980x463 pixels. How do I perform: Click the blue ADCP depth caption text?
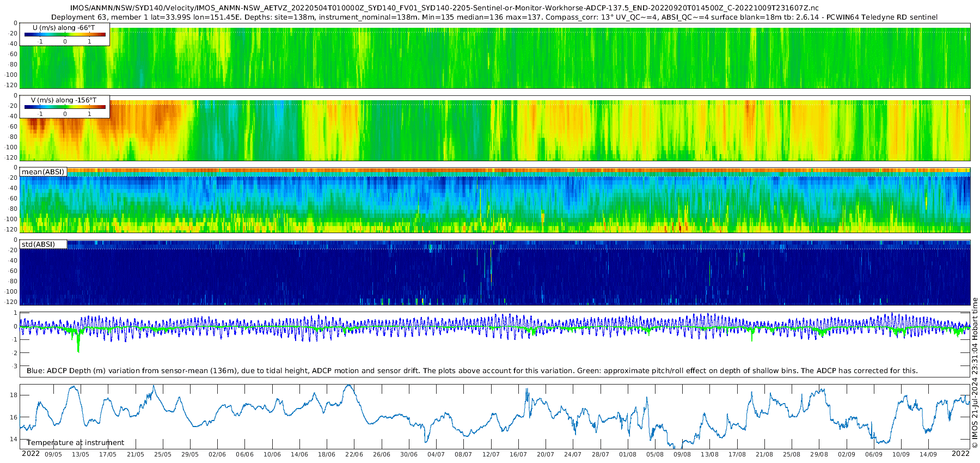click(x=471, y=371)
